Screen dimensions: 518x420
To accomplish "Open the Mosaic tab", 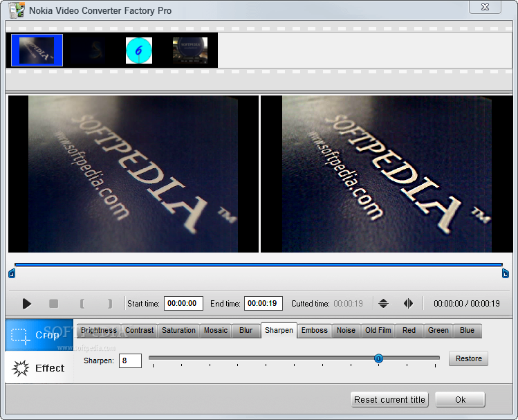I will pos(216,331).
